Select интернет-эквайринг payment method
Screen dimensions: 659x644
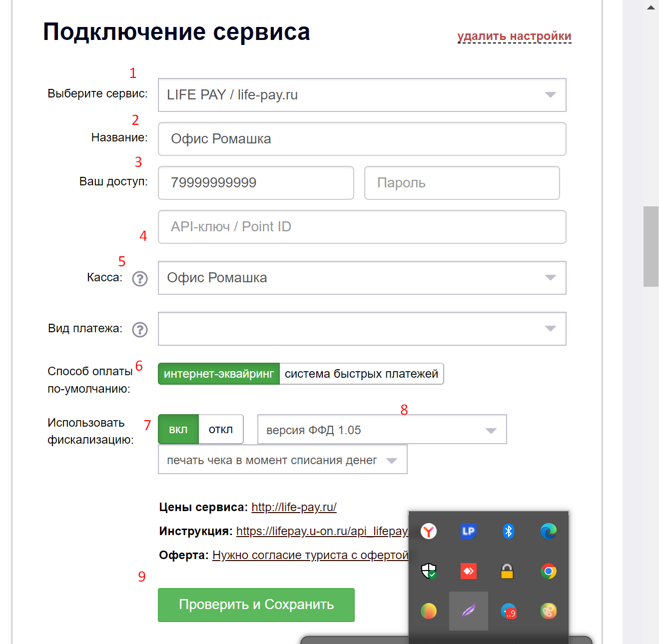click(219, 374)
